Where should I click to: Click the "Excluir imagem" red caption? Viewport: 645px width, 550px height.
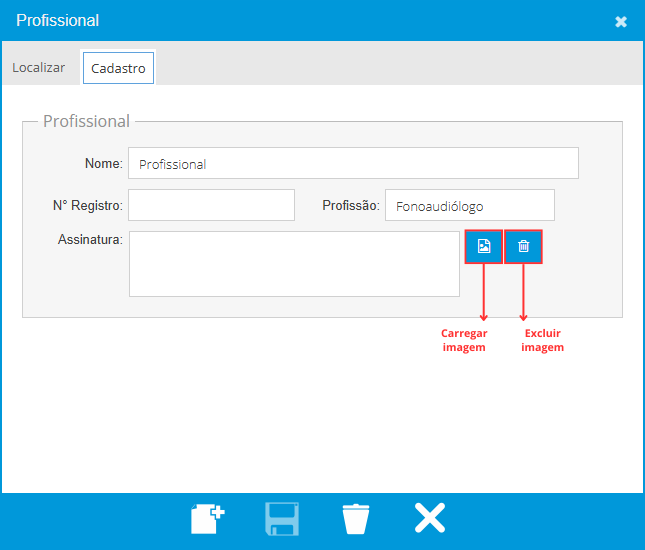click(x=543, y=340)
